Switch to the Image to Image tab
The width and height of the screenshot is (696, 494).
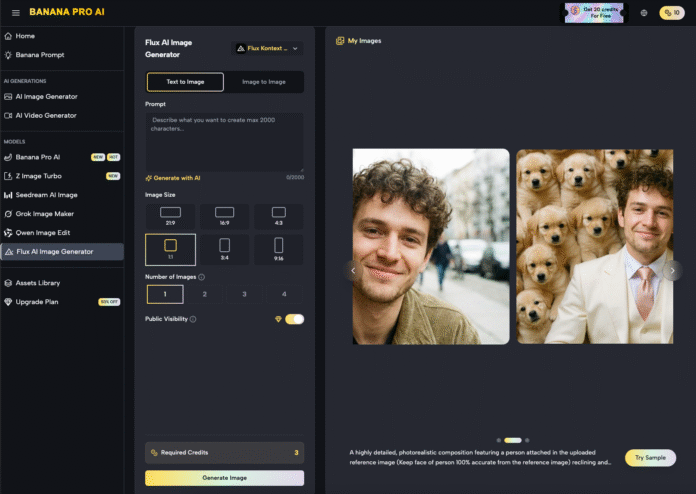(x=263, y=82)
